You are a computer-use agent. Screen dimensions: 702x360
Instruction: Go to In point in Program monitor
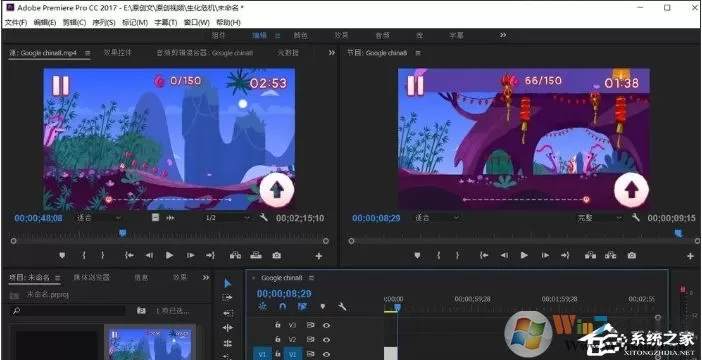pos(484,255)
